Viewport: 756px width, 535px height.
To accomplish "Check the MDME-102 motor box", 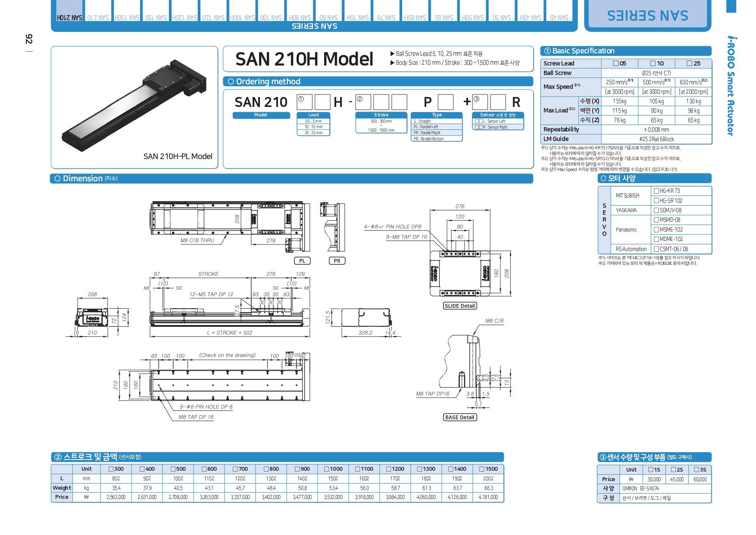I will click(x=656, y=239).
